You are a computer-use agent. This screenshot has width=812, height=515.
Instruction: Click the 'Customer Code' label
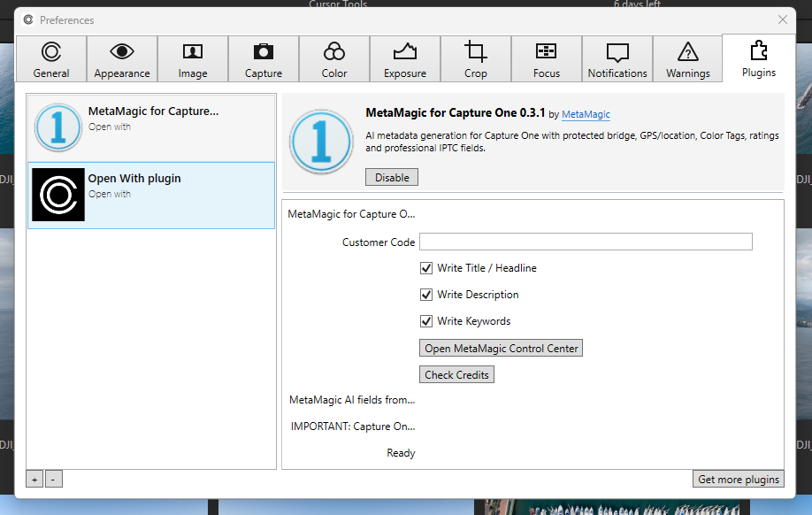(x=379, y=242)
